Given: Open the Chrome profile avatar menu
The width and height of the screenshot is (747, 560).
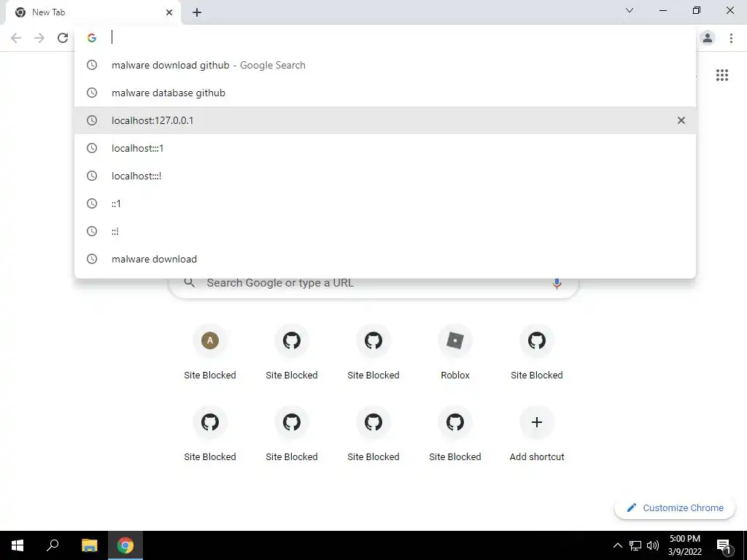Looking at the screenshot, I should (708, 38).
